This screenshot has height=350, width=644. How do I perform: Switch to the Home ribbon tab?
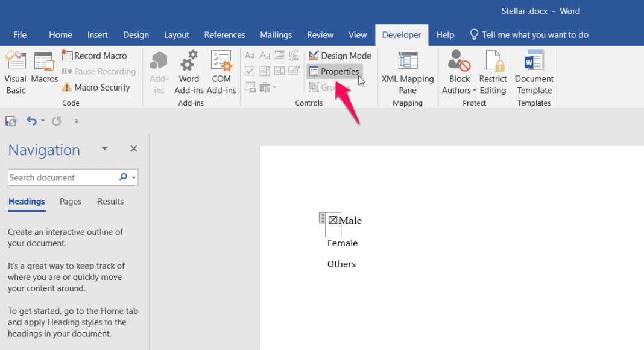[x=60, y=34]
